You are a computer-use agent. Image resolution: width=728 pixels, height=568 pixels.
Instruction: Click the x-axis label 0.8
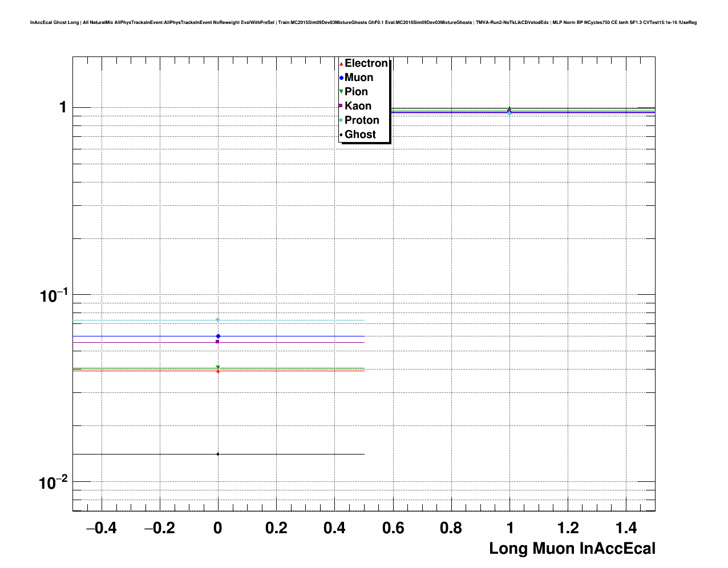[451, 528]
